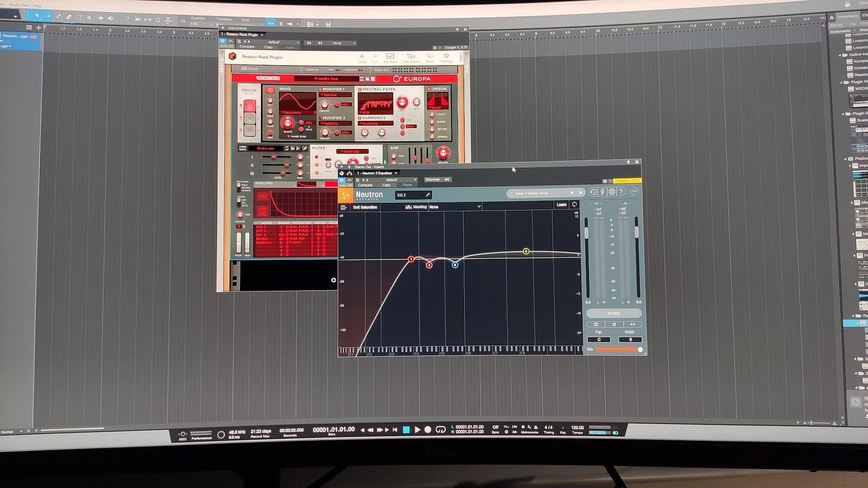Click Europa Engine I select button
Screen dimensions: 868x488
click(250, 105)
